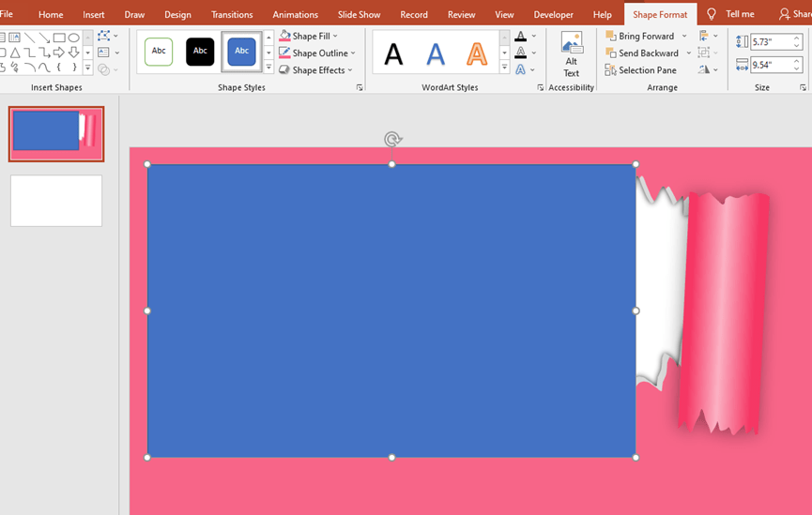The width and height of the screenshot is (812, 515).
Task: Insert a vertical Text Box shape
Action: tap(14, 38)
